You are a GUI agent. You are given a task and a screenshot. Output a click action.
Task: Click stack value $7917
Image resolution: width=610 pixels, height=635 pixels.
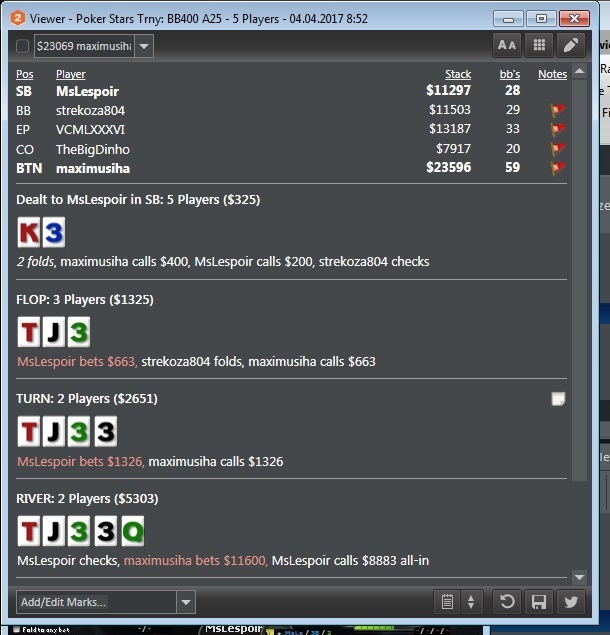click(453, 149)
